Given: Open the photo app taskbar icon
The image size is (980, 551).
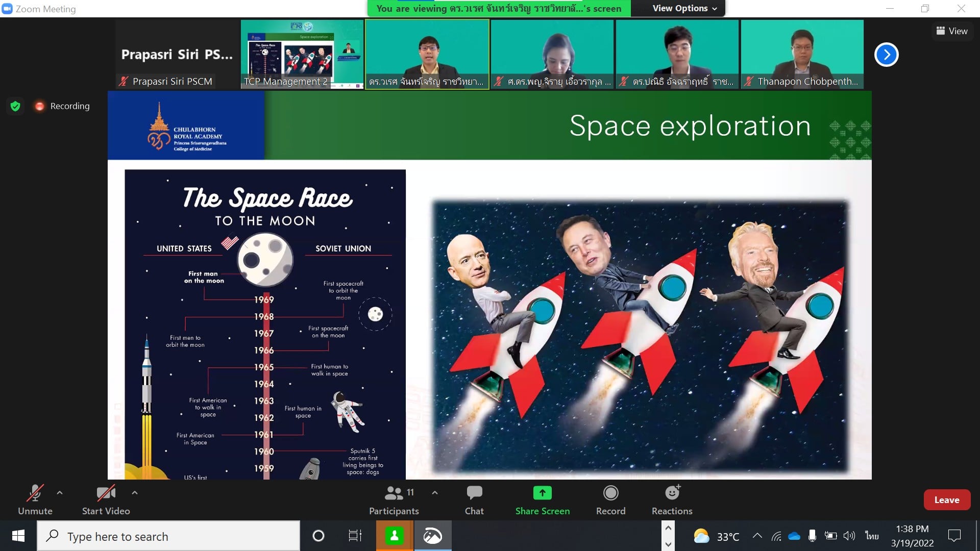Looking at the screenshot, I should coord(432,536).
